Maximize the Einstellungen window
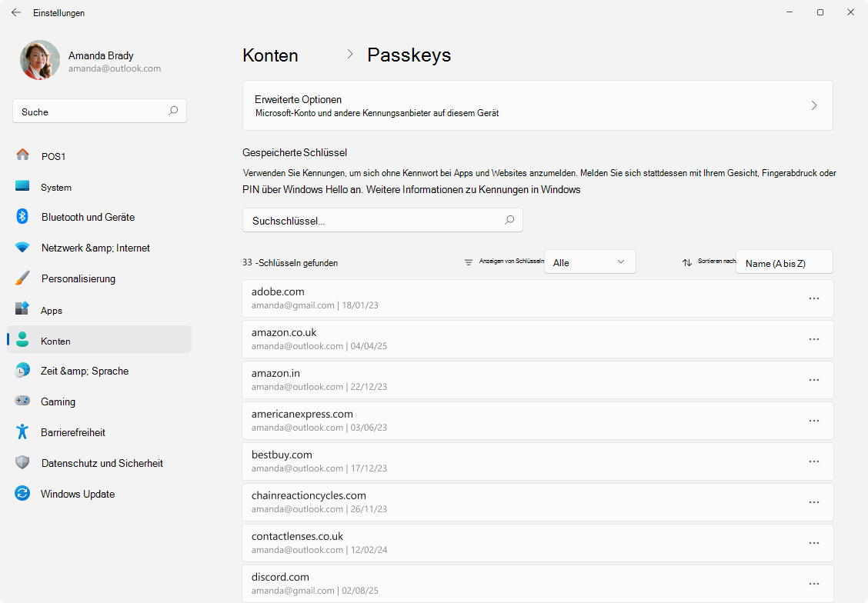This screenshot has width=868, height=603. (820, 12)
